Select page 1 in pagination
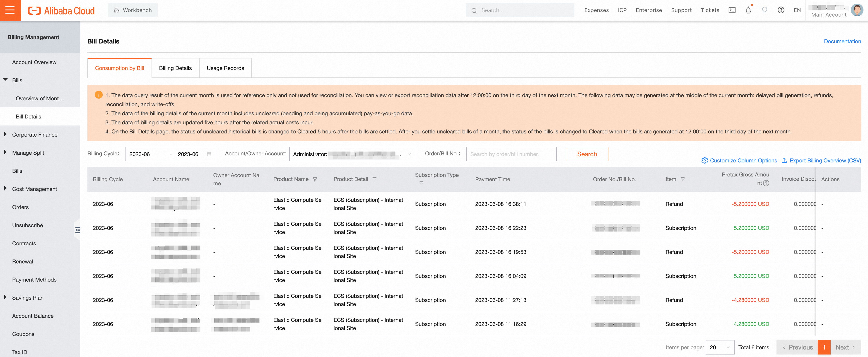 click(x=824, y=347)
